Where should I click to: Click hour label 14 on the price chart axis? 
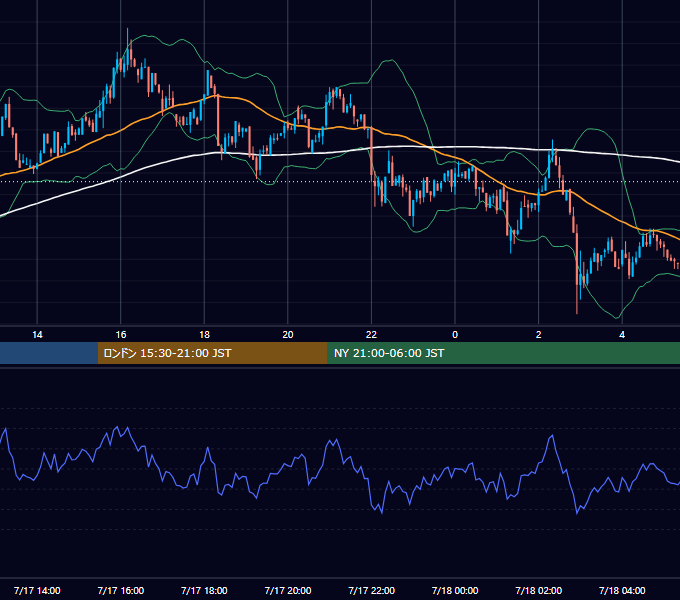coord(37,335)
